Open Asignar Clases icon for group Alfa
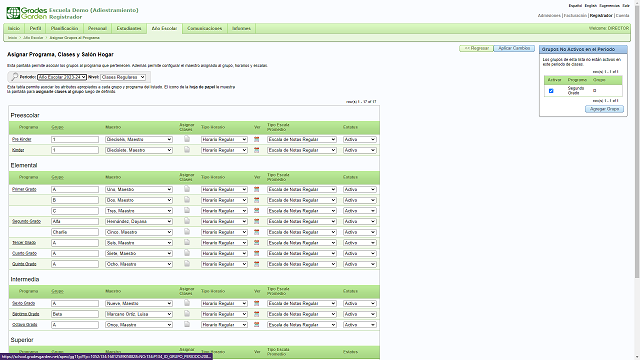Screen dimensions: 640x360 187,221
